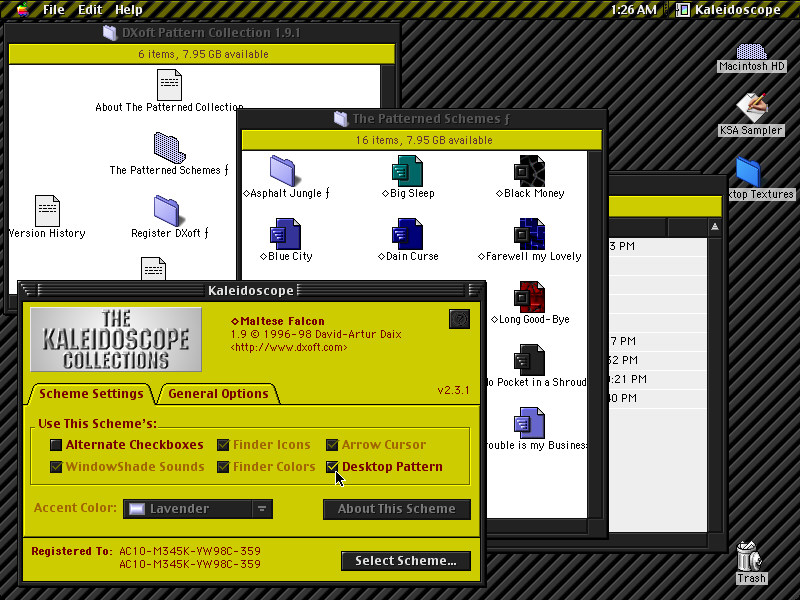Open the Kaleidoscope application menu
Image resolution: width=800 pixels, height=600 pixels.
tap(730, 9)
